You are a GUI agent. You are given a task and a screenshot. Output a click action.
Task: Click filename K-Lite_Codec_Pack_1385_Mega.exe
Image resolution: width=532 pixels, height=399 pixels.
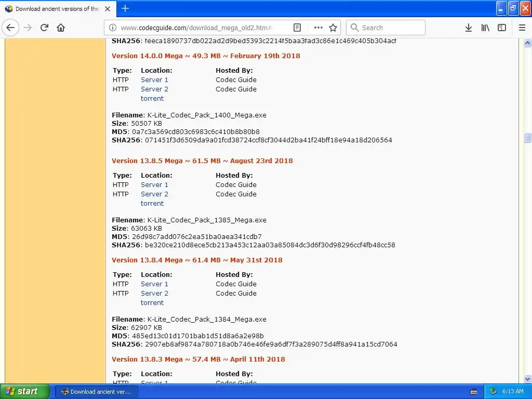207,220
